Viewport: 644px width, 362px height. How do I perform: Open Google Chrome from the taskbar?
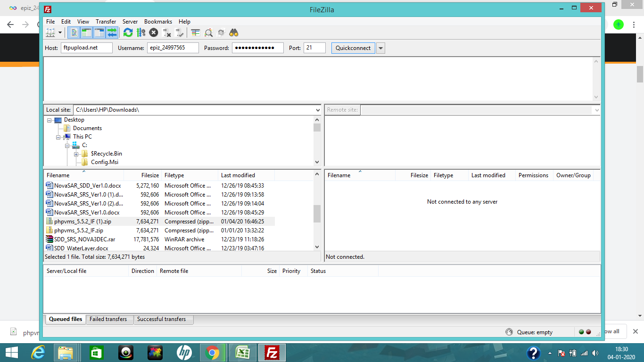click(x=213, y=352)
